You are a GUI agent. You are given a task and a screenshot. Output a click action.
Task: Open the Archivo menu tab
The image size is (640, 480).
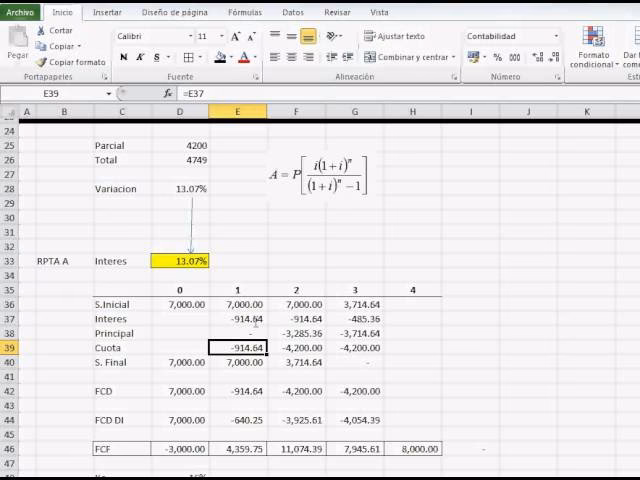coord(20,13)
